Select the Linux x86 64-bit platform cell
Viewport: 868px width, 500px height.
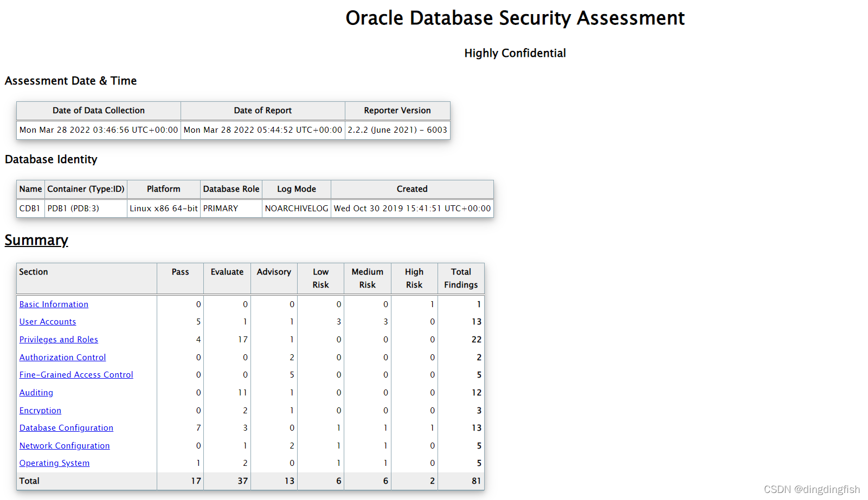point(164,209)
